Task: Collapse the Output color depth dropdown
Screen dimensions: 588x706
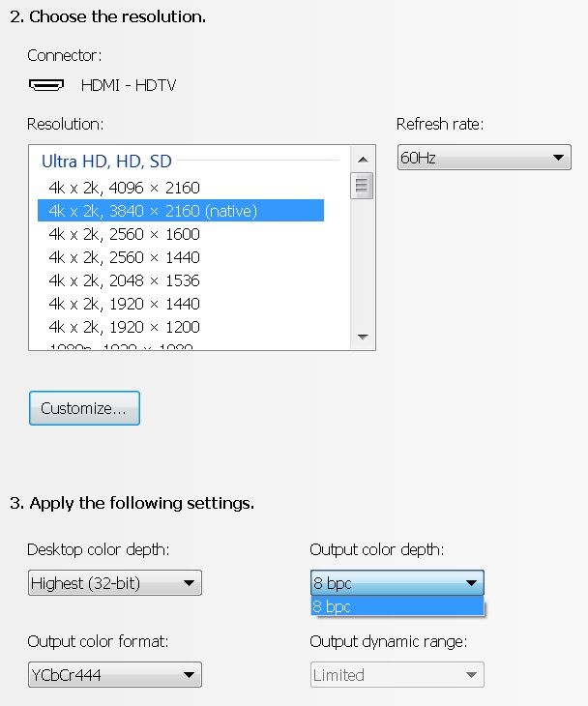Action: (x=397, y=583)
